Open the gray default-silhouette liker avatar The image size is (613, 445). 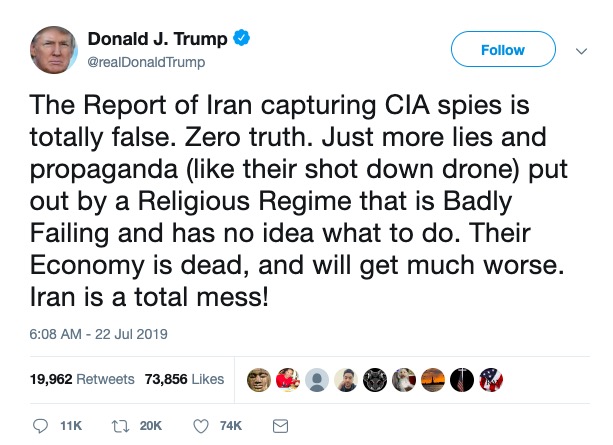(x=316, y=380)
